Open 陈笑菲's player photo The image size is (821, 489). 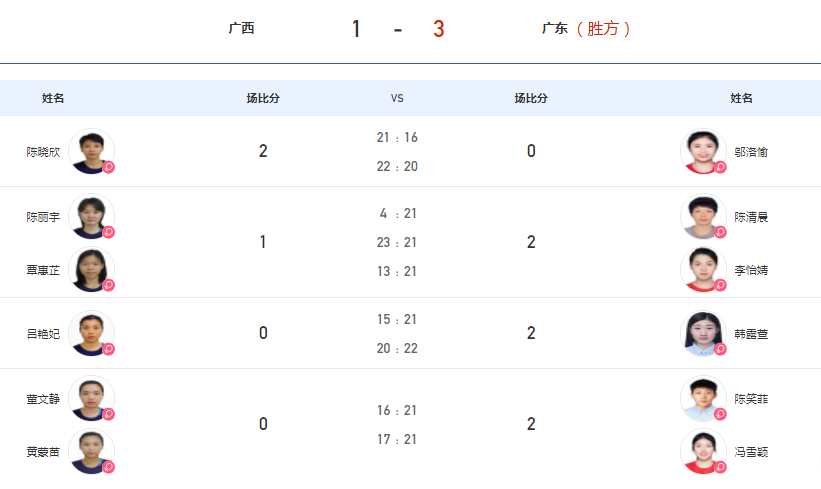703,398
